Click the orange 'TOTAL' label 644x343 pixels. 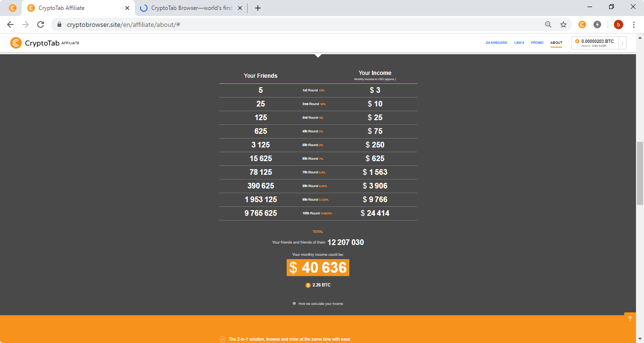pos(318,232)
